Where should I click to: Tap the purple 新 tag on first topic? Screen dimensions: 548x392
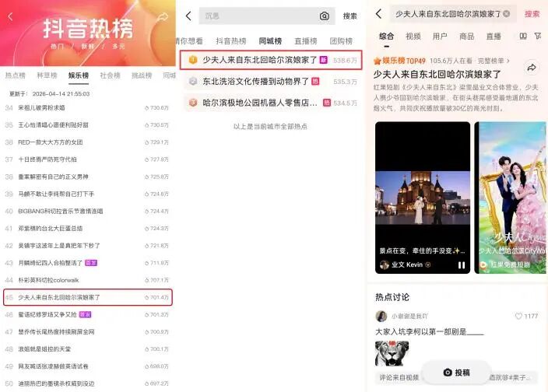(x=324, y=60)
